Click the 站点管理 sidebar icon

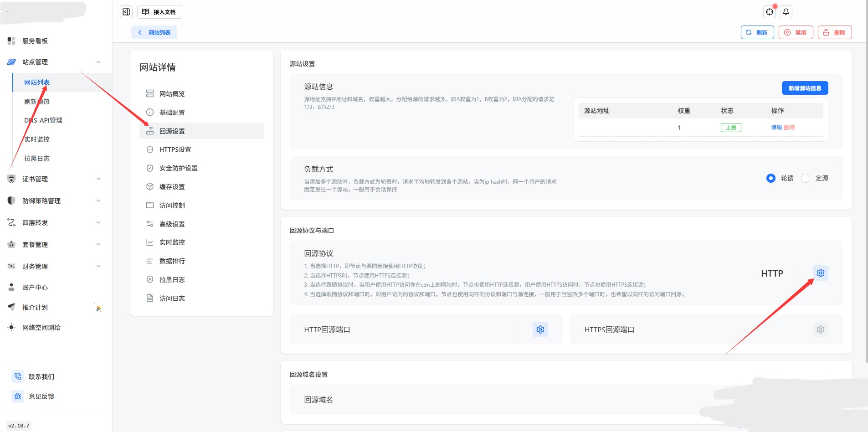click(x=11, y=62)
